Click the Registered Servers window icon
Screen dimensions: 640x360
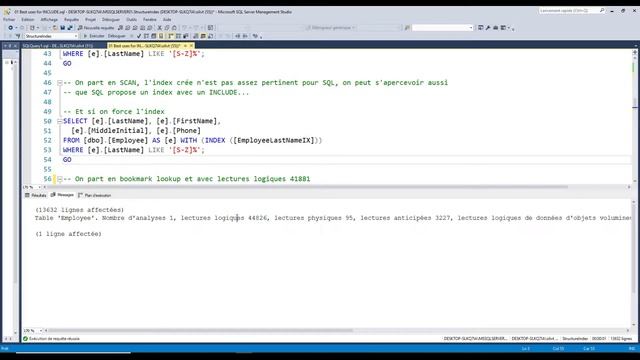(x=480, y=28)
